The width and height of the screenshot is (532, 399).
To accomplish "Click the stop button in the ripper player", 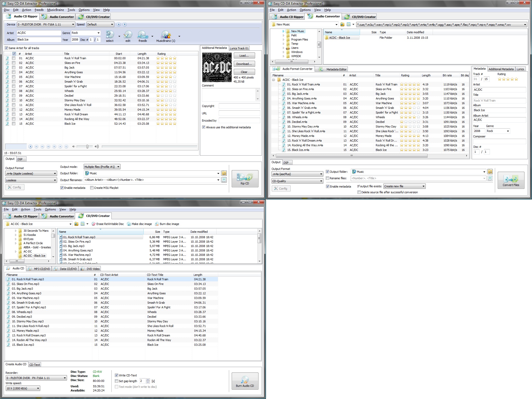I will point(60,147).
